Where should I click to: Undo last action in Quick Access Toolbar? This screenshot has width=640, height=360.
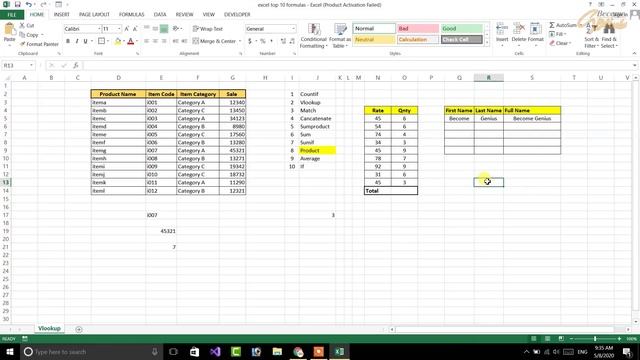coord(29,4)
